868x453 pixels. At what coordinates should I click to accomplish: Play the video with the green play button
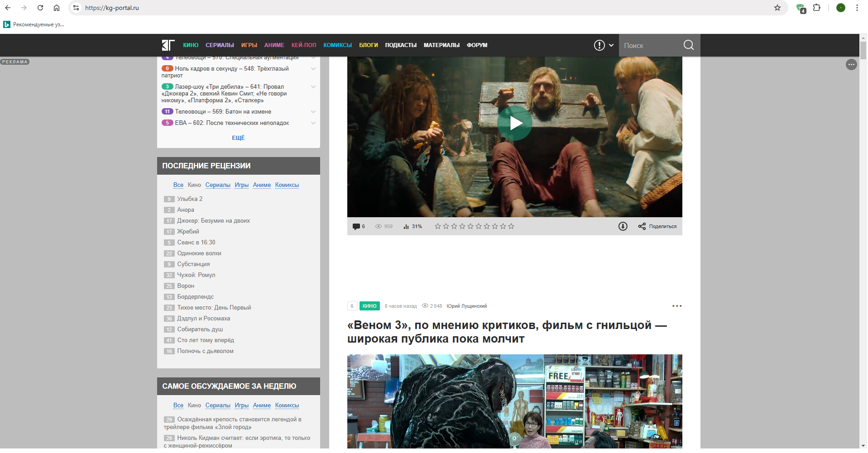[515, 123]
